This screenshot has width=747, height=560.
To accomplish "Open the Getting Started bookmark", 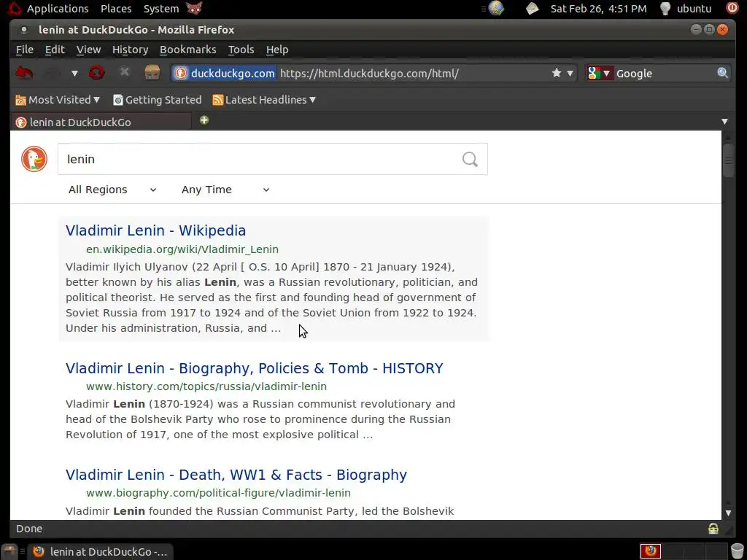I will click(158, 100).
